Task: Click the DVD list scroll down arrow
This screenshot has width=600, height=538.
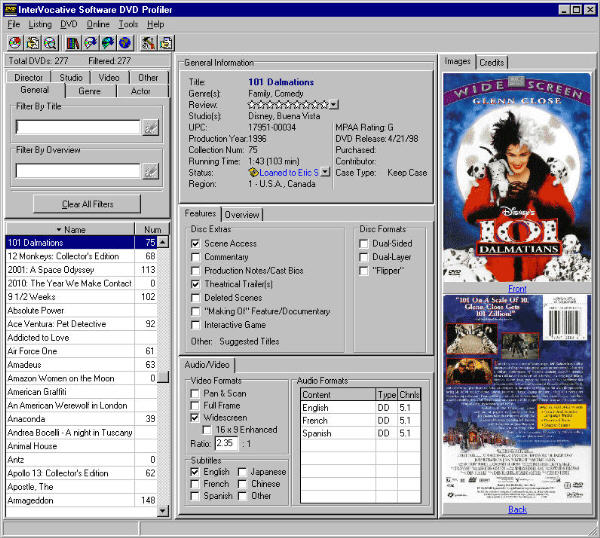Action: click(163, 510)
